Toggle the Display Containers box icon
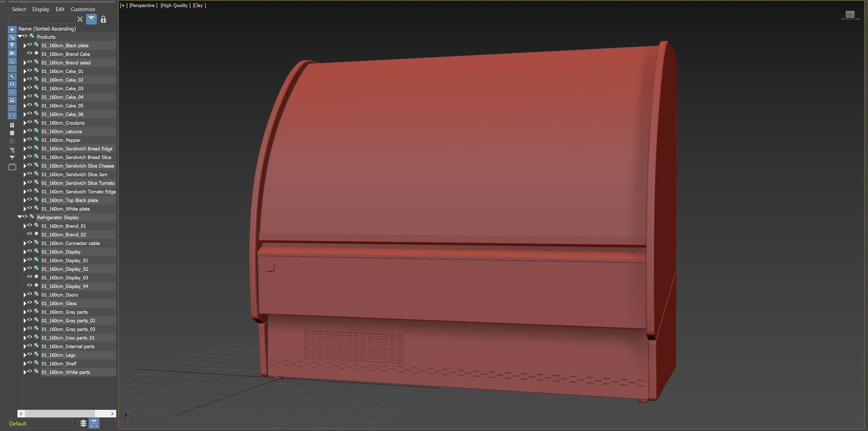This screenshot has width=868, height=431. click(12, 100)
